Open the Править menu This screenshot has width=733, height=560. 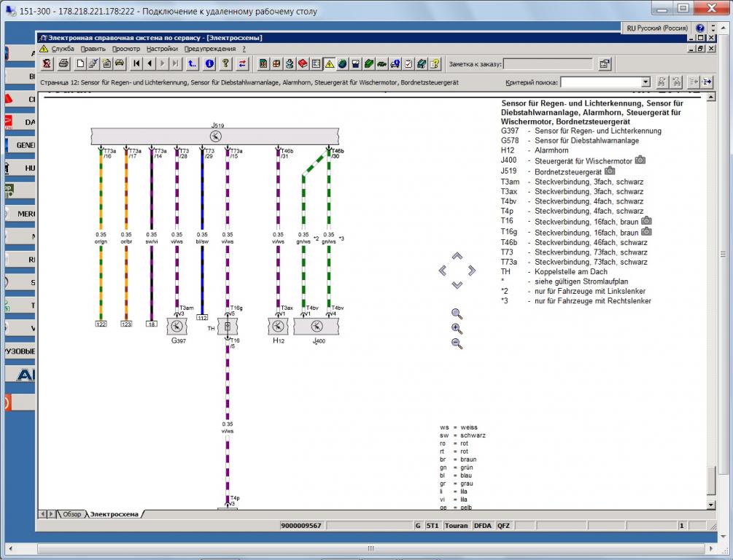(93, 49)
